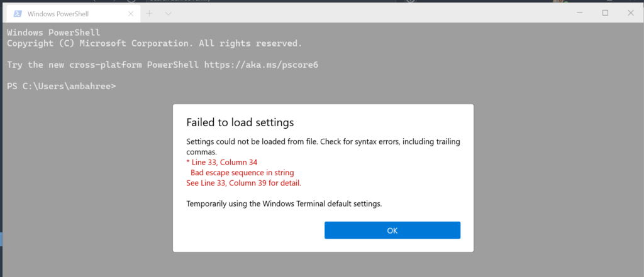Click the Temporarily using default settings message

(284, 204)
